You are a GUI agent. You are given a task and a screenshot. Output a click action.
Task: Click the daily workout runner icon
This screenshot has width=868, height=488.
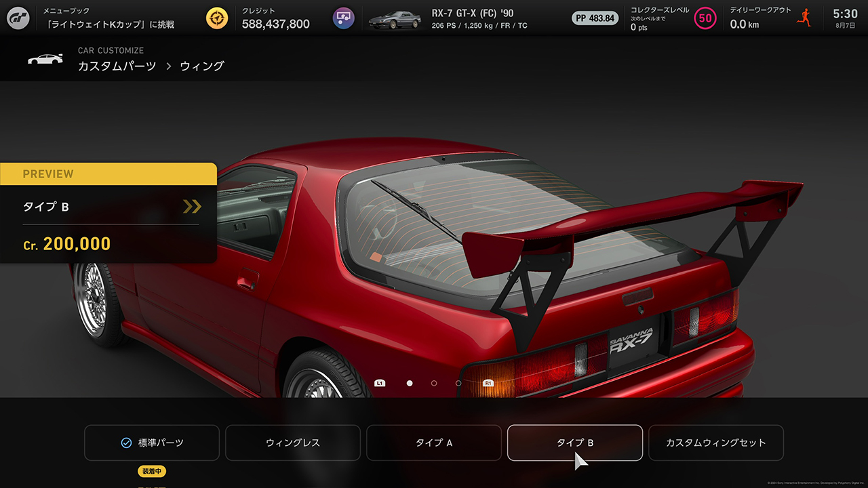[805, 17]
